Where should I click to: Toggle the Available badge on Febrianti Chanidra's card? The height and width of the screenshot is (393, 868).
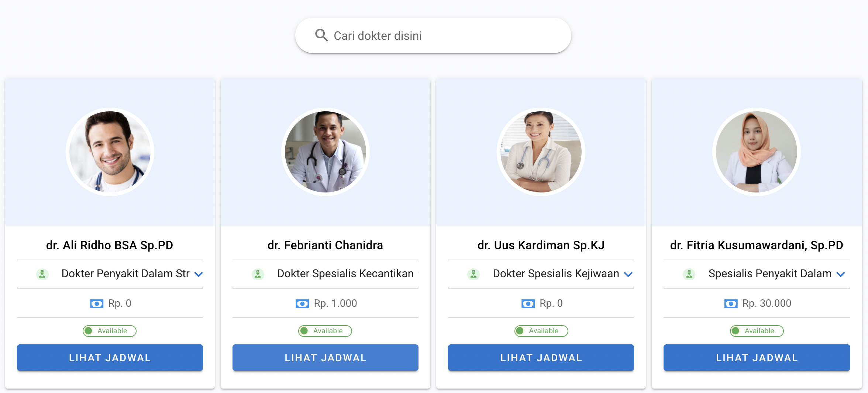(x=325, y=331)
